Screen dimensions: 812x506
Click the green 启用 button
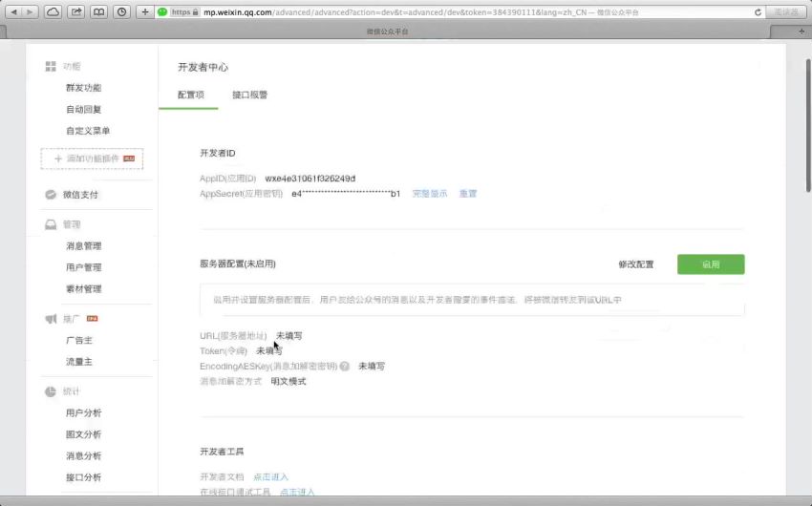(711, 264)
